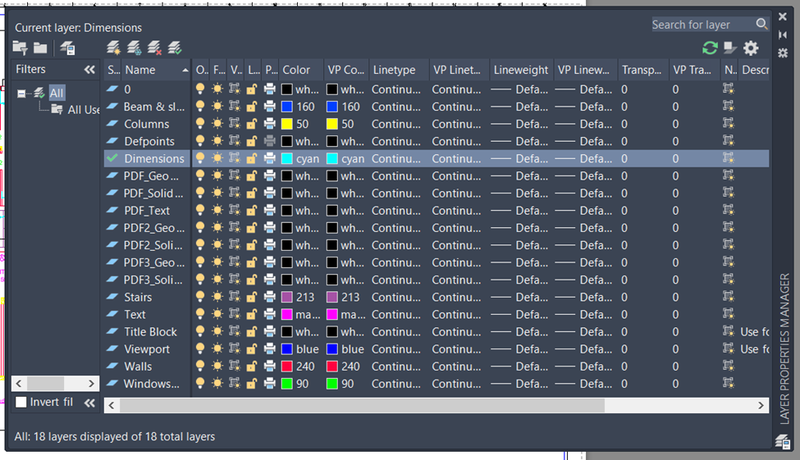This screenshot has width=800, height=460.
Task: Click the Delete Layer icon
Action: click(154, 48)
